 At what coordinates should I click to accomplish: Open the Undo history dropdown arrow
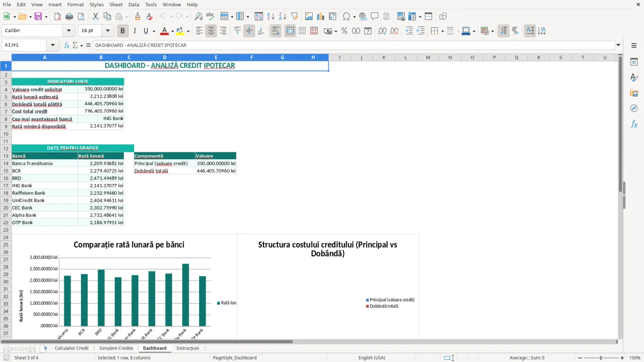[172, 17]
